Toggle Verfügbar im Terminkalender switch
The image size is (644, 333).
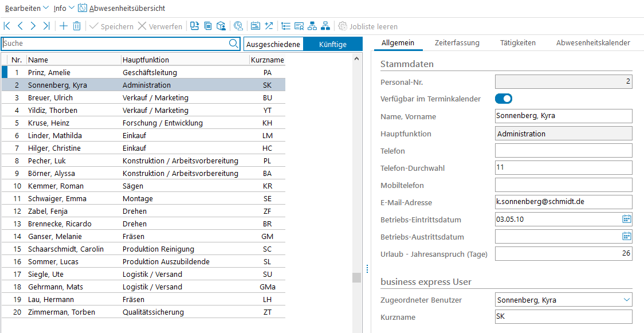[x=504, y=99]
